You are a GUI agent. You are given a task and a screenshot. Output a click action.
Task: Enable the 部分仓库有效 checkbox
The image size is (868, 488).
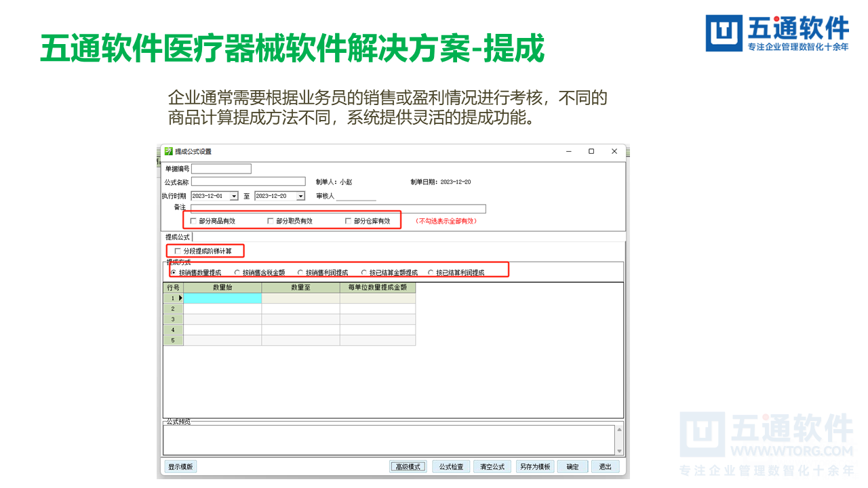(348, 220)
